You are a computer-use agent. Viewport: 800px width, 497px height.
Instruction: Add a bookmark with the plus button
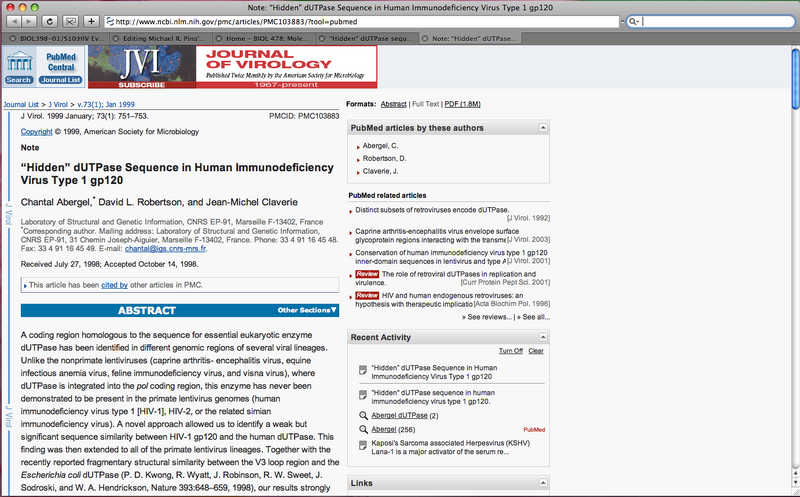(x=91, y=21)
